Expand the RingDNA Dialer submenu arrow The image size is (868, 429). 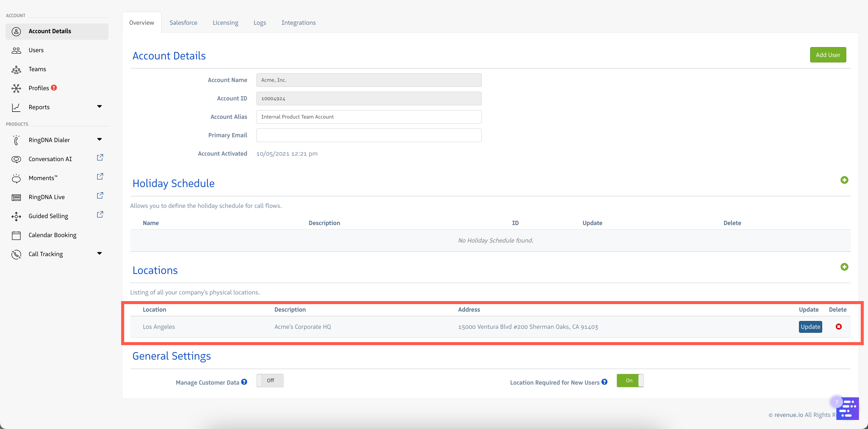pyautogui.click(x=99, y=139)
